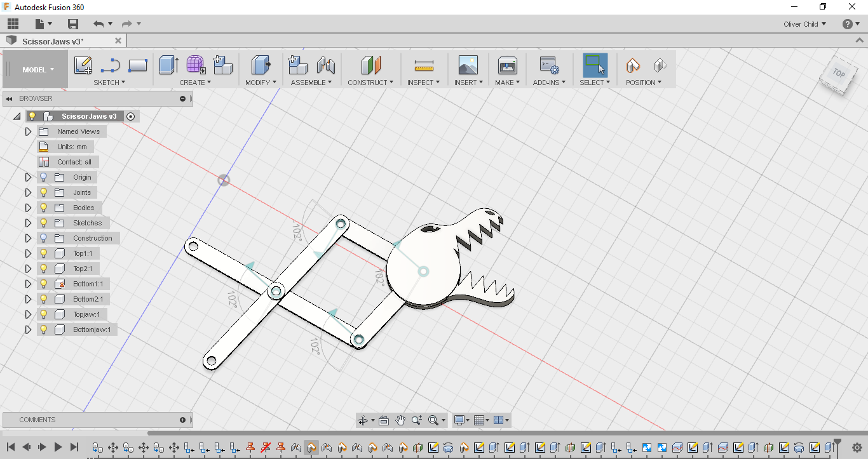
Task: Play the timeline
Action: click(x=58, y=447)
